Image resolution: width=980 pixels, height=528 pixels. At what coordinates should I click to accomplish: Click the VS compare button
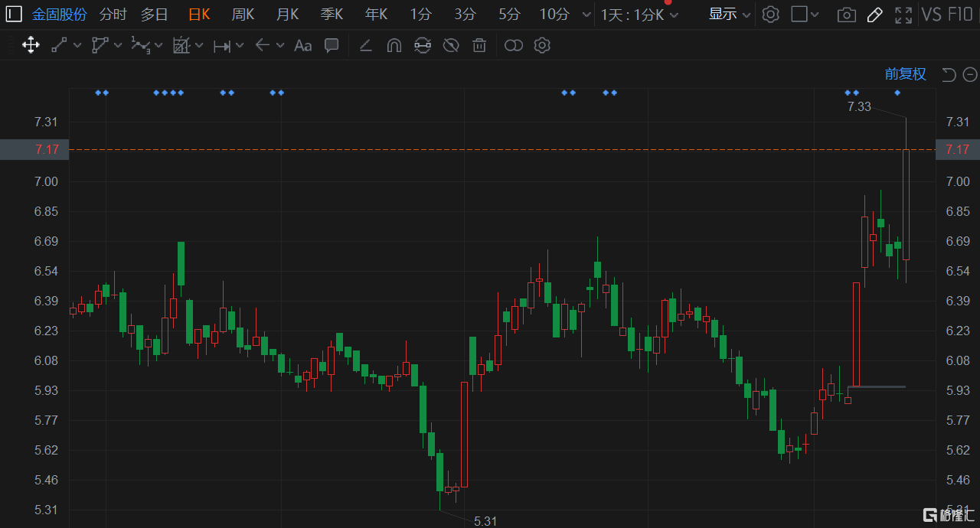tap(932, 15)
